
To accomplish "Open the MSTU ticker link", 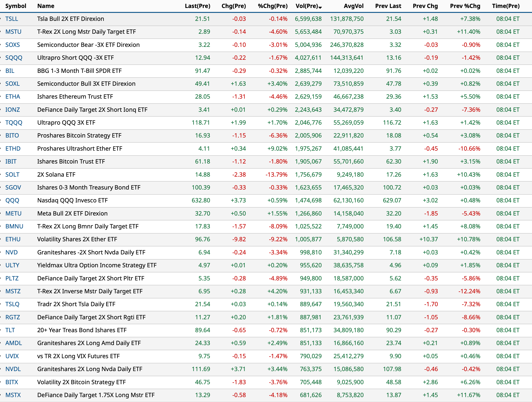I will pos(13,32).
